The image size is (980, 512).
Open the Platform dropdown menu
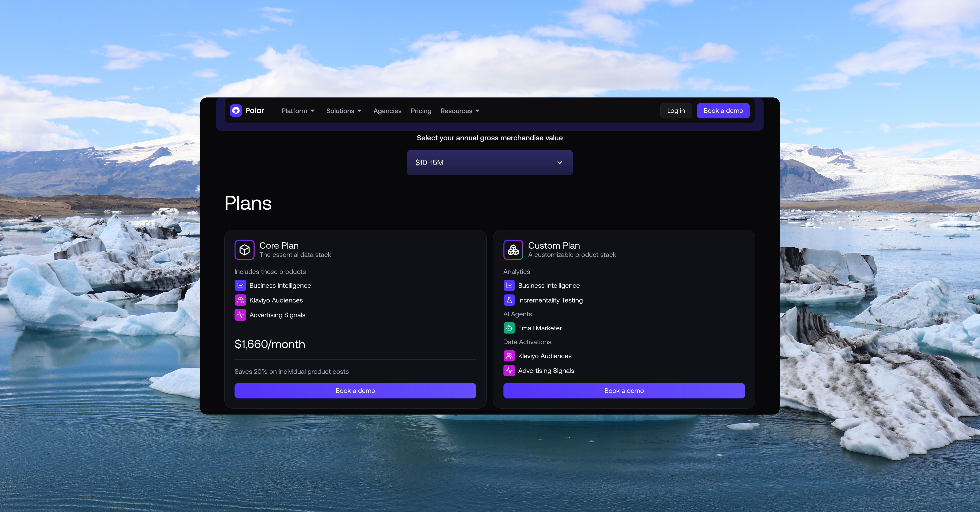pos(298,111)
